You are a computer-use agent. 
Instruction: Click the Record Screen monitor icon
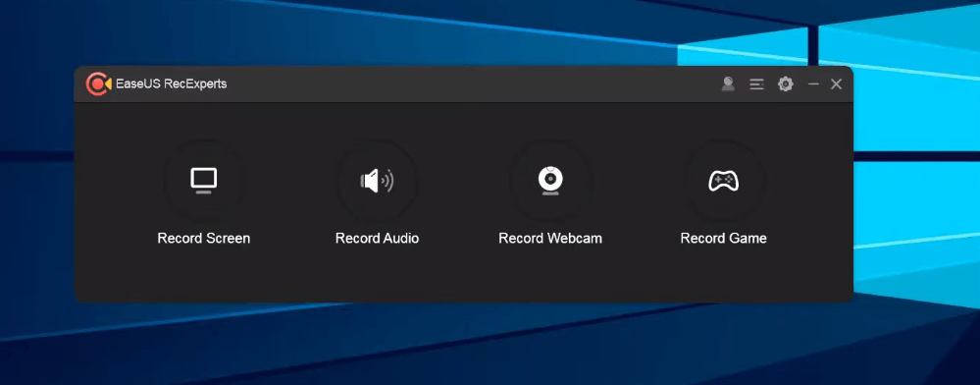pos(204,181)
